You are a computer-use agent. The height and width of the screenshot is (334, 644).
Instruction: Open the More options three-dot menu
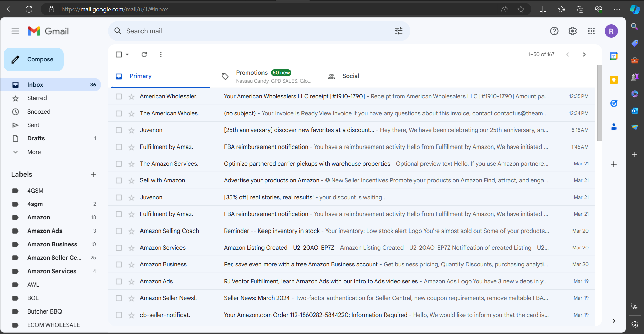click(x=161, y=54)
